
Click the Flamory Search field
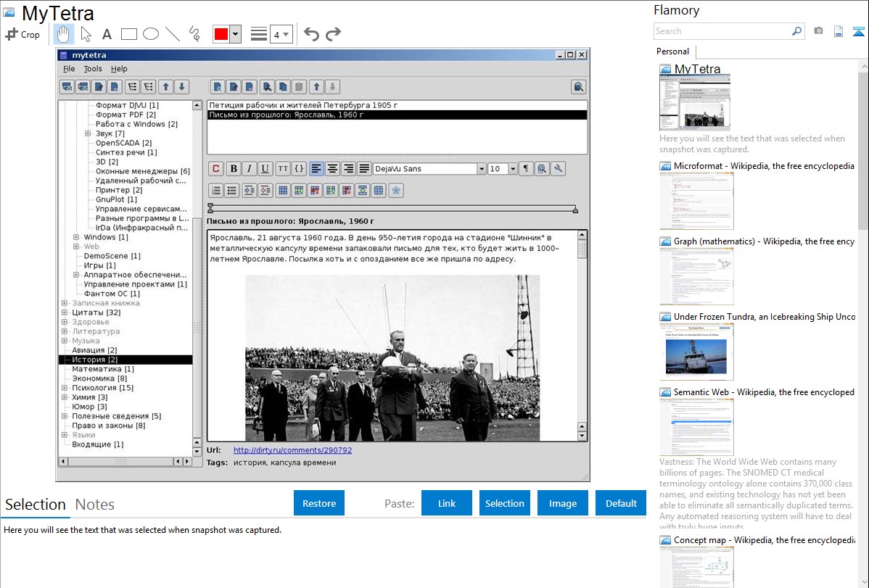pos(722,31)
